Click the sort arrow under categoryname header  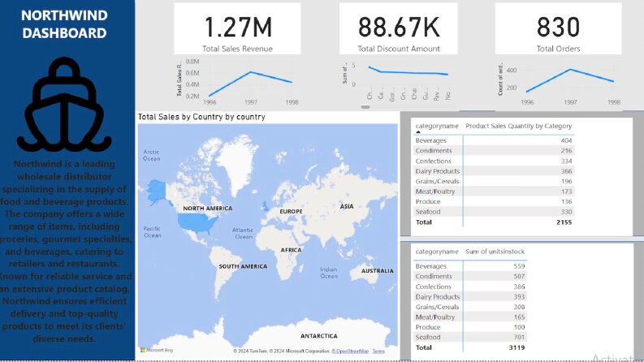pos(418,132)
